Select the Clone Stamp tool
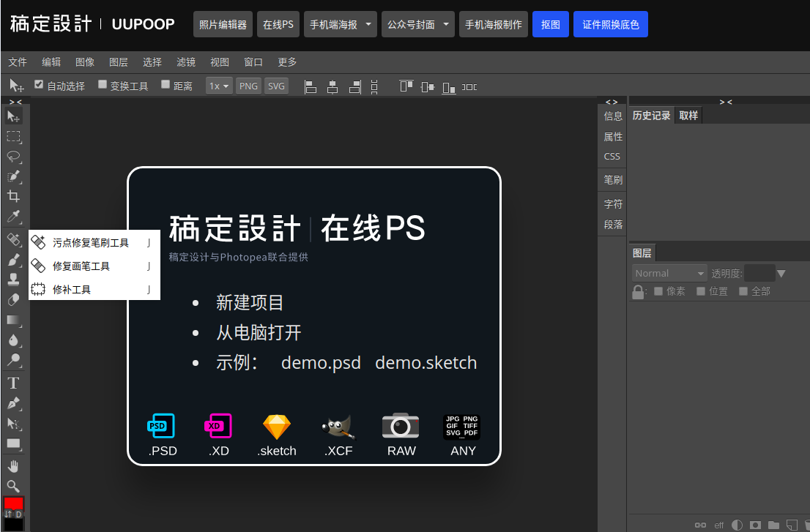Image resolution: width=810 pixels, height=532 pixels. [13, 280]
